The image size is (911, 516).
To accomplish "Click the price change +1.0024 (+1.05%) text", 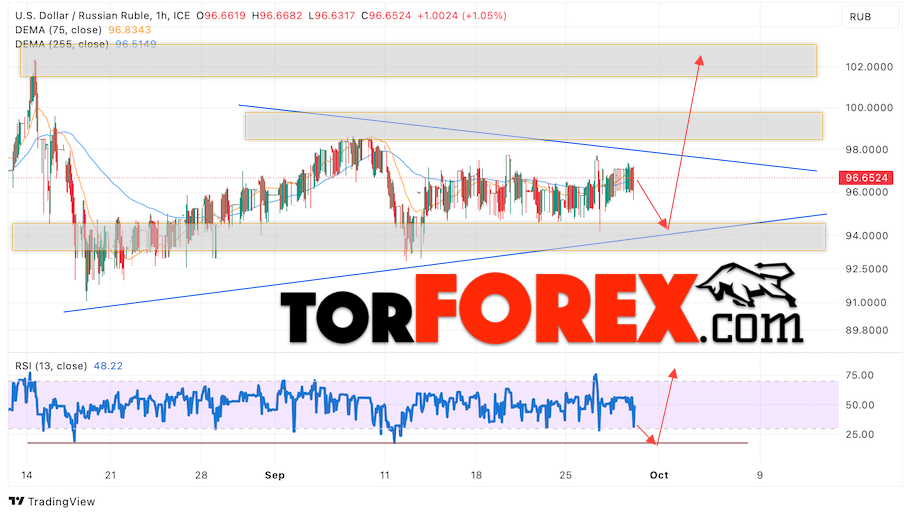I will [x=461, y=16].
